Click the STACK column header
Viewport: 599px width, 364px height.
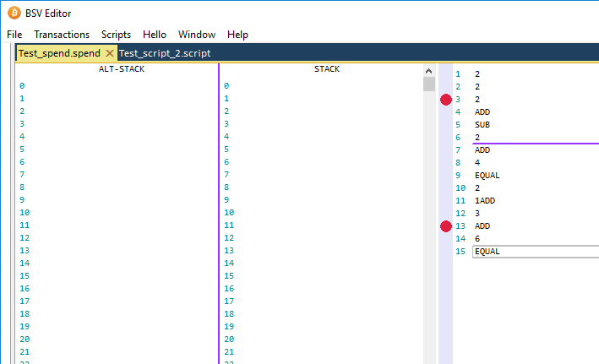point(327,69)
